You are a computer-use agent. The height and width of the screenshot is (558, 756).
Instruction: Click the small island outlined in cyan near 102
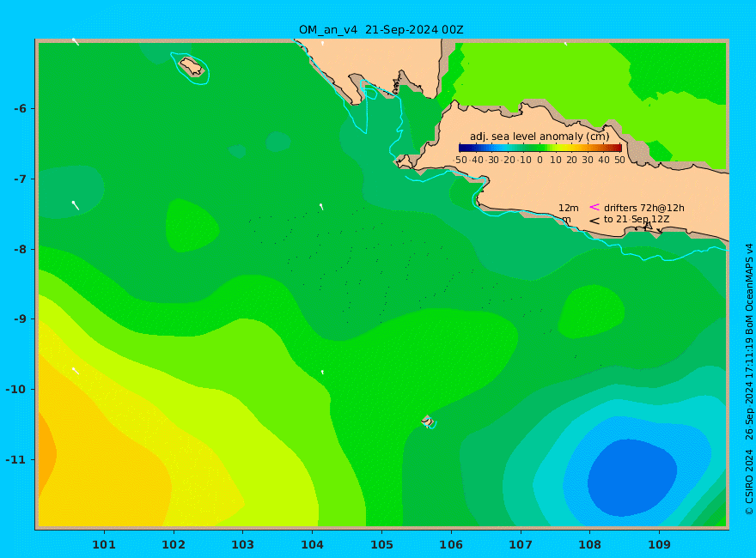tap(192, 67)
